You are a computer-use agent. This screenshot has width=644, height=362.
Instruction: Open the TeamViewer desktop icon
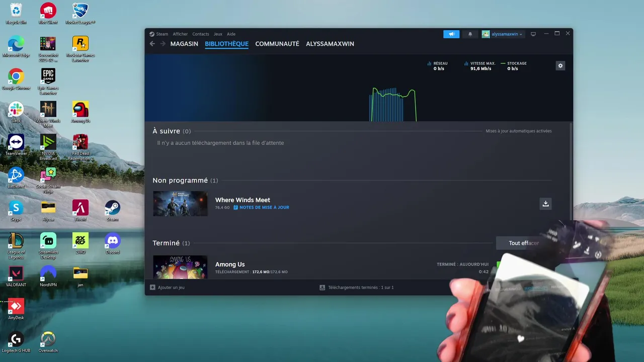[x=16, y=145]
